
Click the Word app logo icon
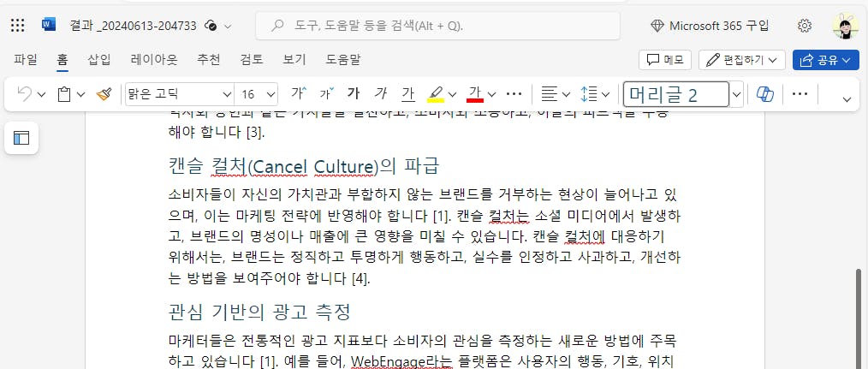click(x=49, y=25)
